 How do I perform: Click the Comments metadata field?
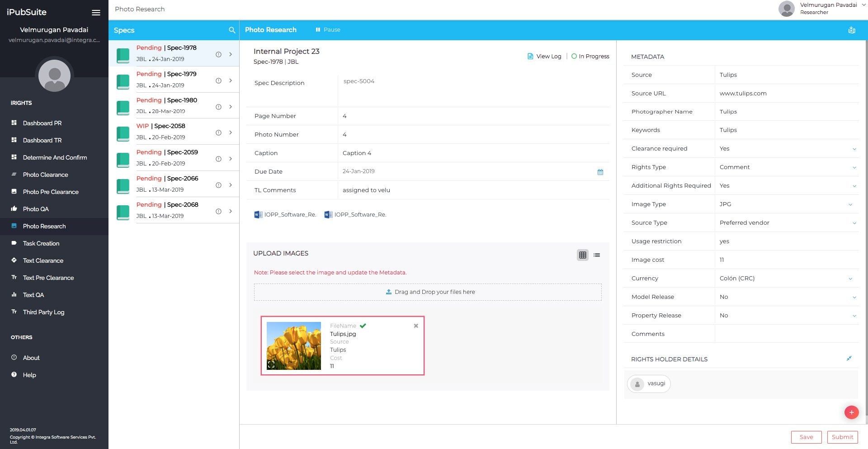click(x=787, y=334)
